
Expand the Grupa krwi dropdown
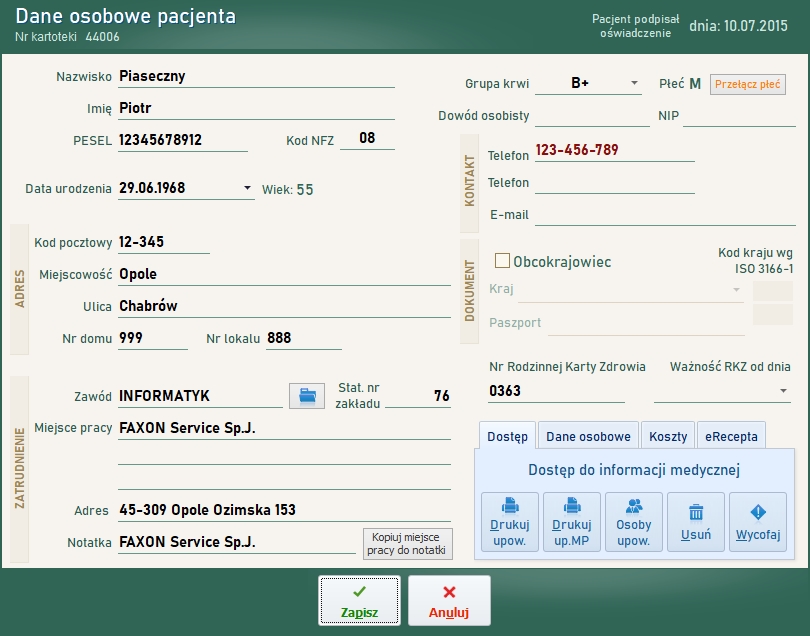point(634,84)
